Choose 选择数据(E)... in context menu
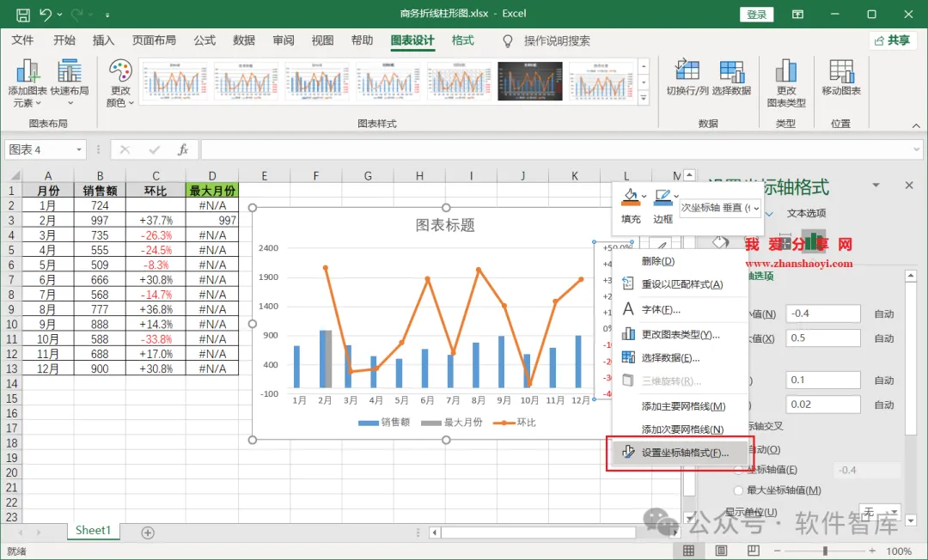 [680, 358]
